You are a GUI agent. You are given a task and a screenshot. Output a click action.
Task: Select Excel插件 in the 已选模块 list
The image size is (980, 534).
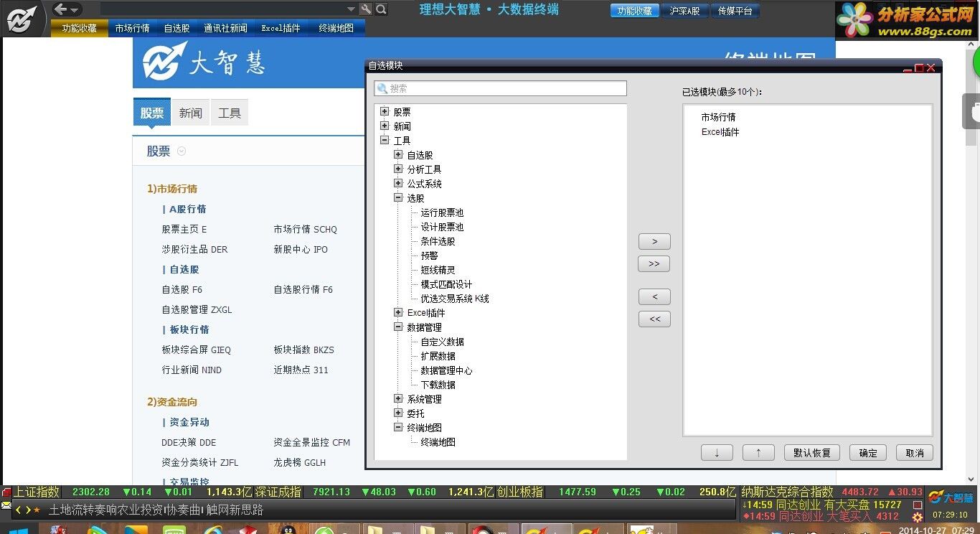720,132
